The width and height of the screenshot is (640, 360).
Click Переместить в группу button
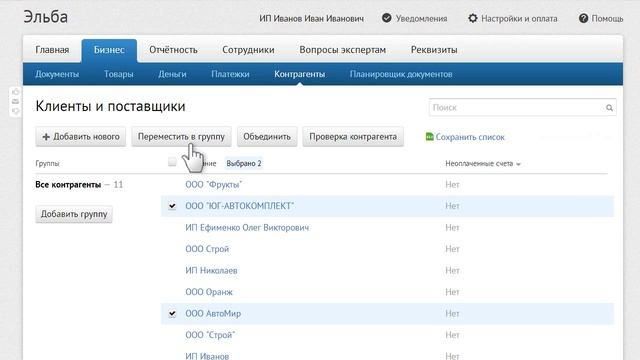pyautogui.click(x=181, y=137)
